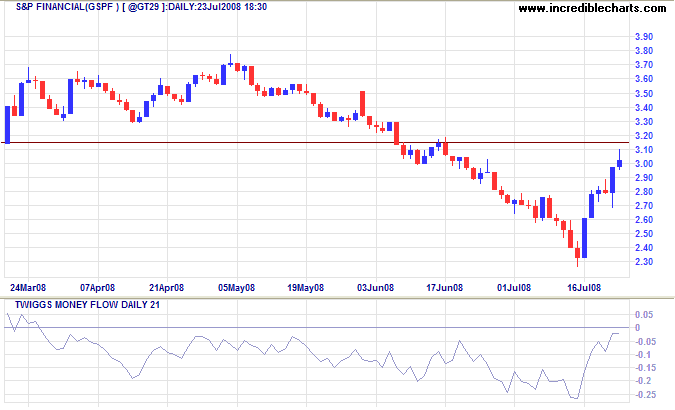
Task: Click the 3.10 price axis label
Action: [x=644, y=150]
